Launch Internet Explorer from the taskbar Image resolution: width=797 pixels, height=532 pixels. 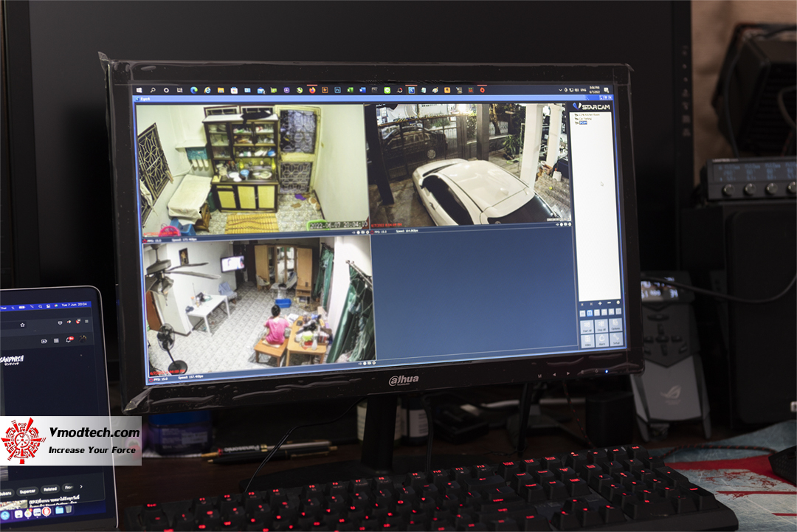point(207,90)
